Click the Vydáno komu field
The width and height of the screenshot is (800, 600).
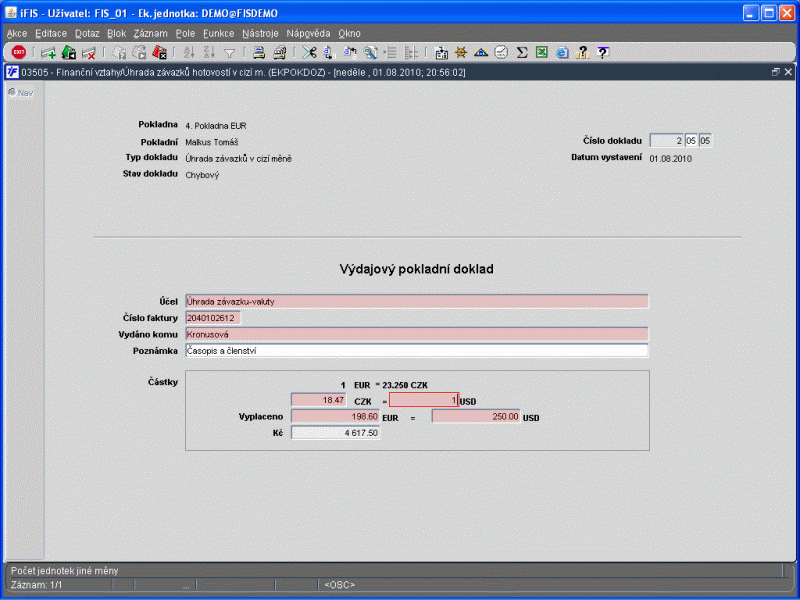(416, 334)
